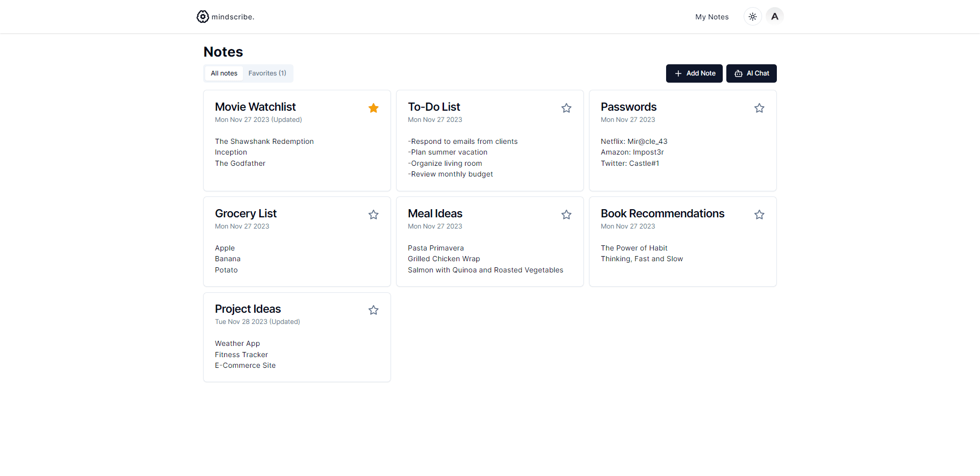Mark Grocery List as favorite
This screenshot has height=476, width=980.
coord(374,215)
